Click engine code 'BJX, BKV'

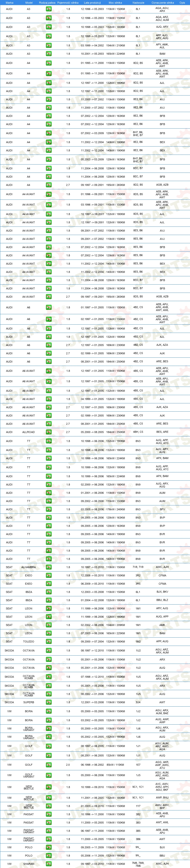click(162, 592)
